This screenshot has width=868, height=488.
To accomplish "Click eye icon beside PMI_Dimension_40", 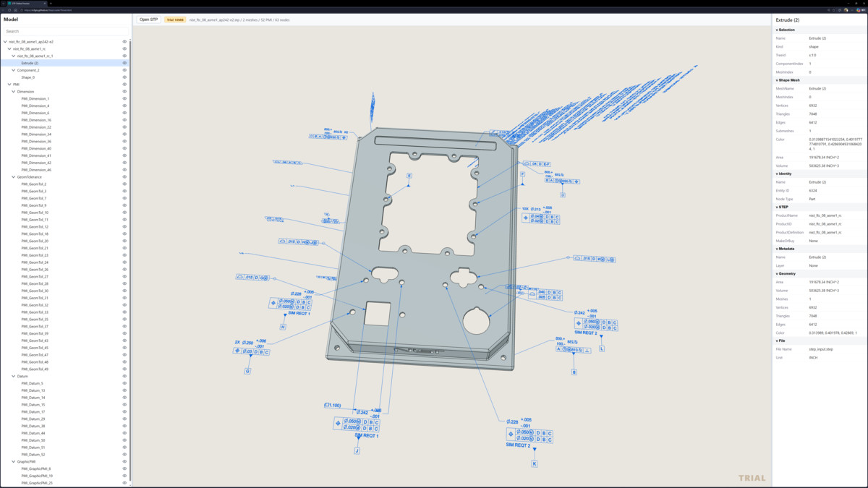I will (124, 148).
